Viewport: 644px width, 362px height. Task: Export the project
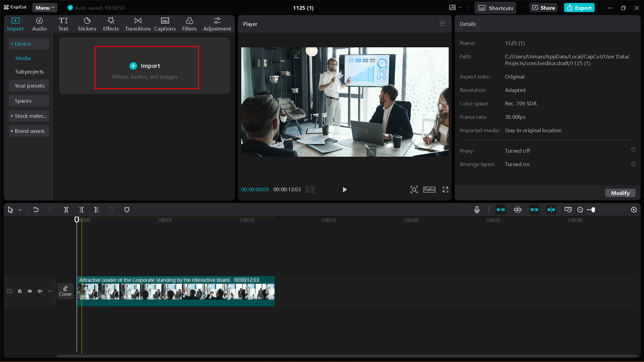click(x=579, y=8)
